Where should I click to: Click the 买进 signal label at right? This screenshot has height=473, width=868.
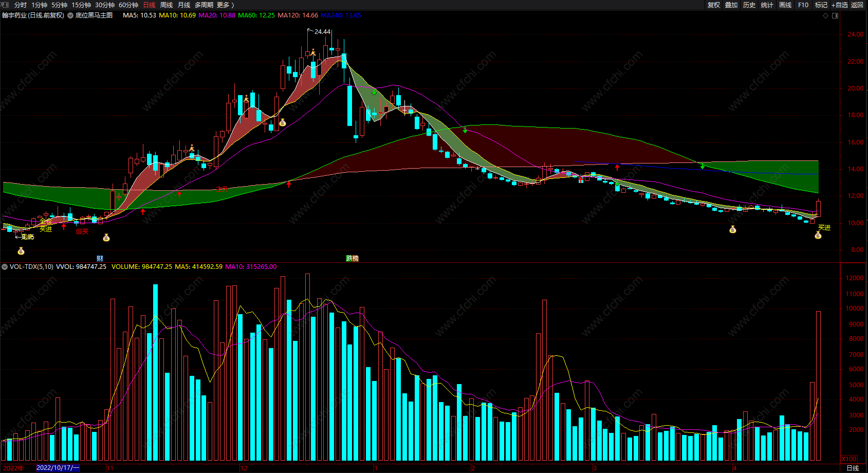(824, 227)
